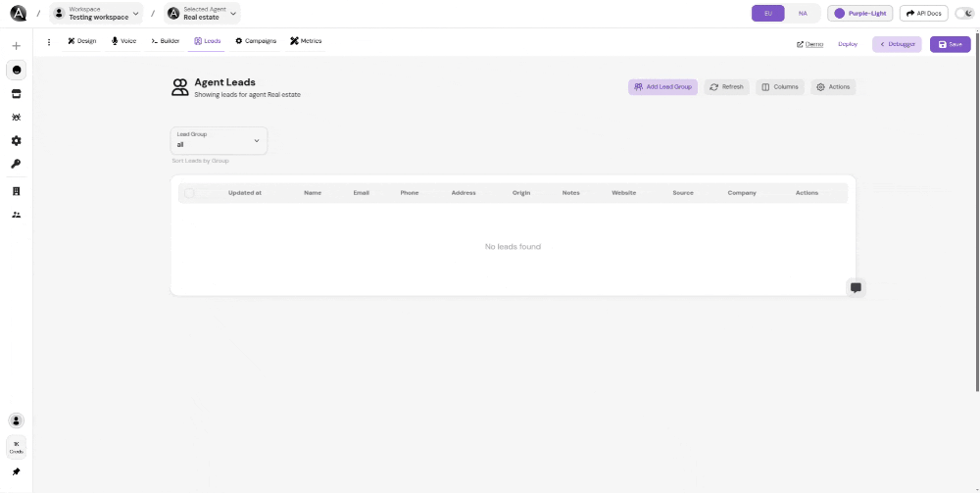Click the pin icon at sidebar bottom
Screen dimensions: 980x493
pyautogui.click(x=17, y=471)
